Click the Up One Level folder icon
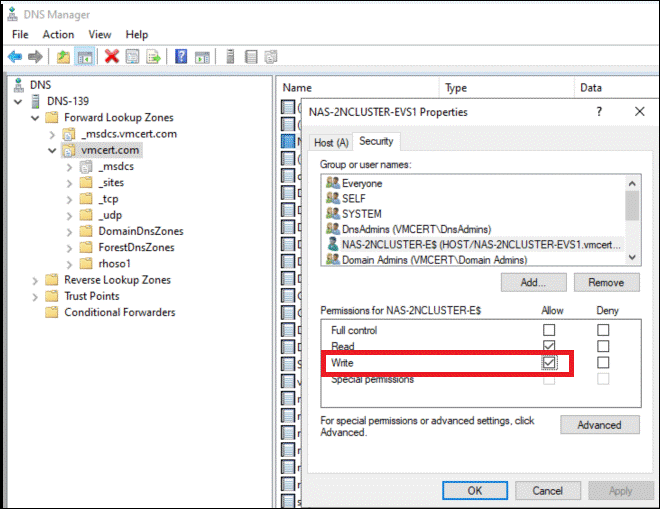Image resolution: width=660 pixels, height=509 pixels. point(63,56)
